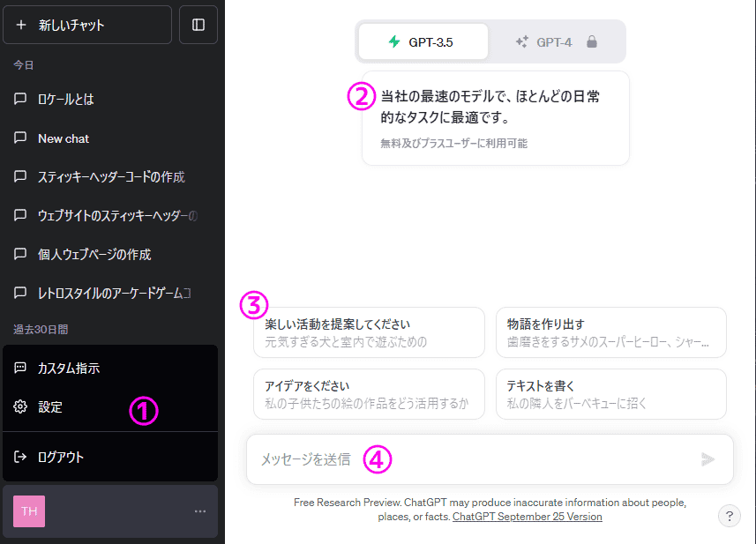This screenshot has height=544, width=756.
Task: Collapse the sidebar with the panel icon
Action: click(x=198, y=24)
